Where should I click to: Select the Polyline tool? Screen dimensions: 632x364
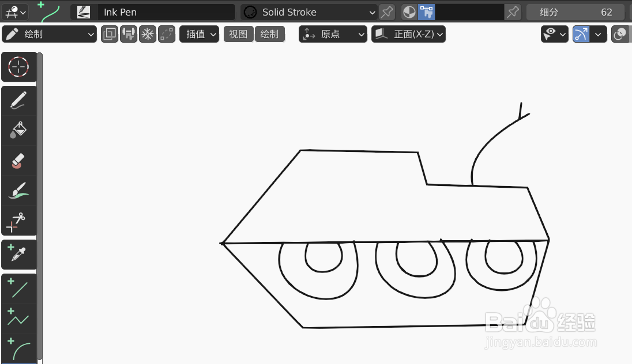tap(18, 318)
